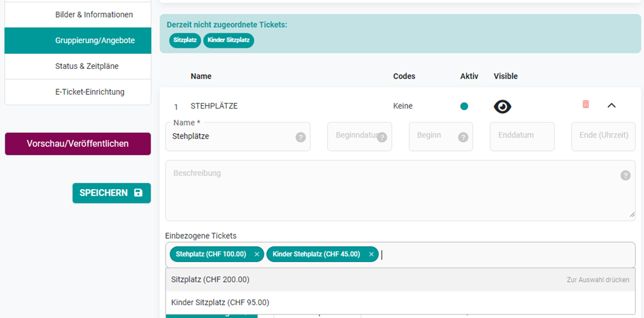Collapse the Stehplätze group with chevron

[x=611, y=106]
